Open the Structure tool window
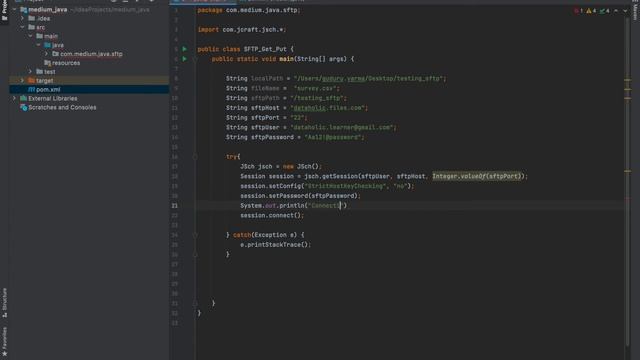Screen dimensions: 640x360 point(4,302)
